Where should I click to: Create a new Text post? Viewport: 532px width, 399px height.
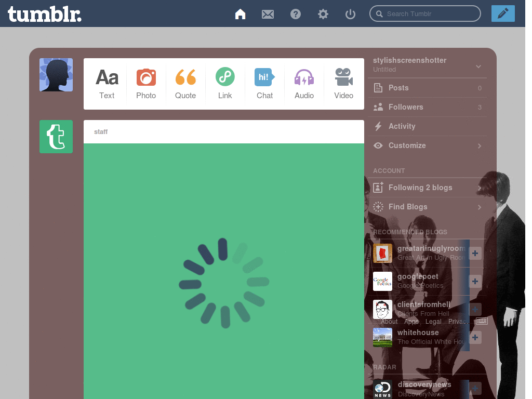[107, 84]
